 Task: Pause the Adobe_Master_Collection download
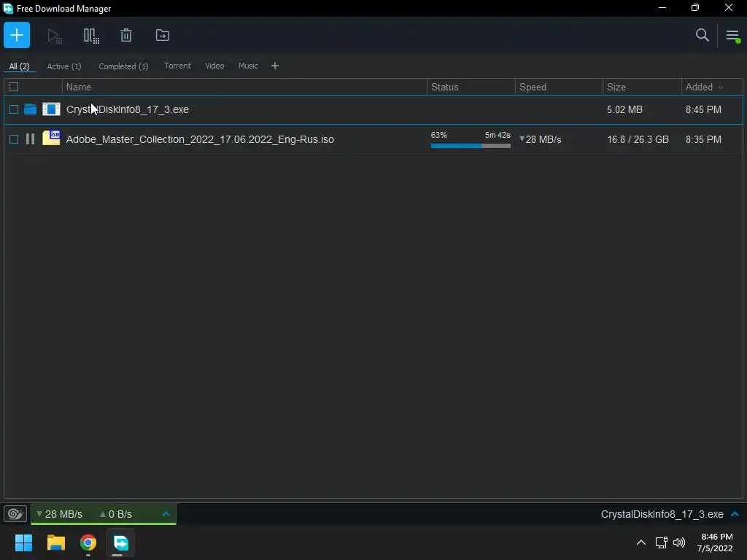click(30, 139)
